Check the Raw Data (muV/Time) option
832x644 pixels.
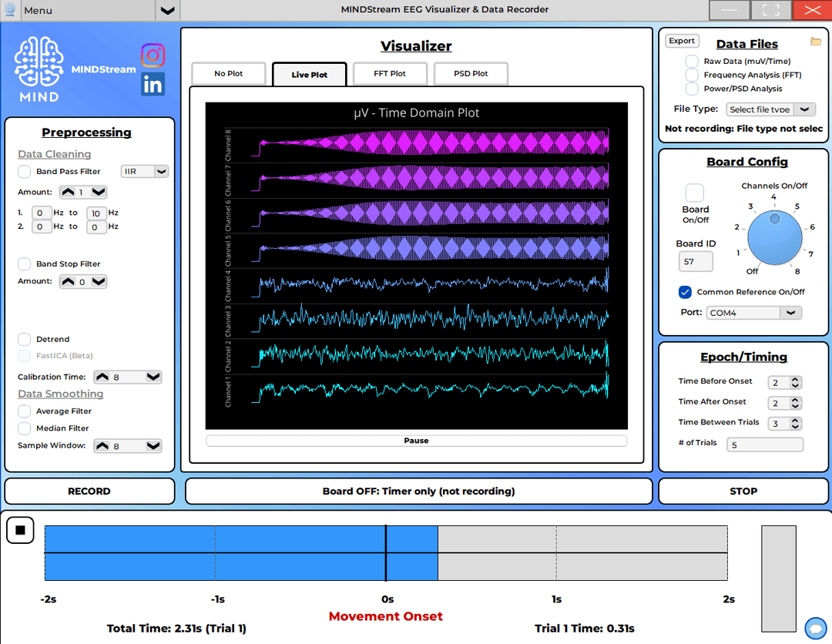click(x=692, y=61)
